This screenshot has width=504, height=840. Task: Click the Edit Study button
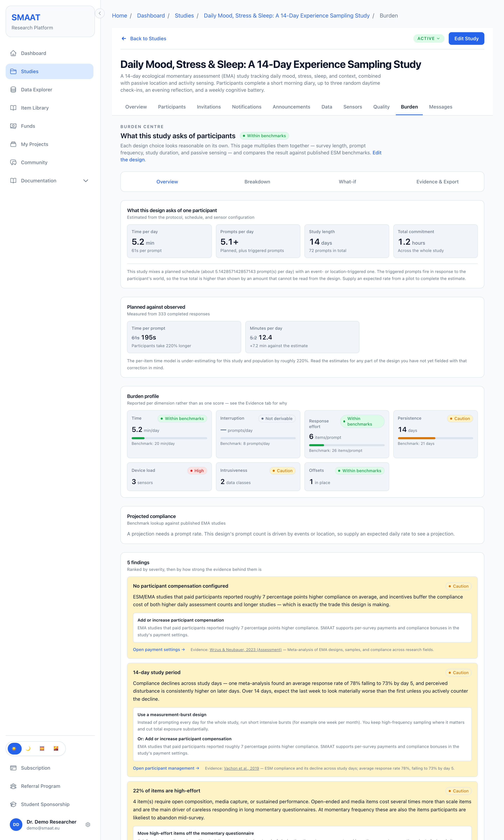coord(466,39)
